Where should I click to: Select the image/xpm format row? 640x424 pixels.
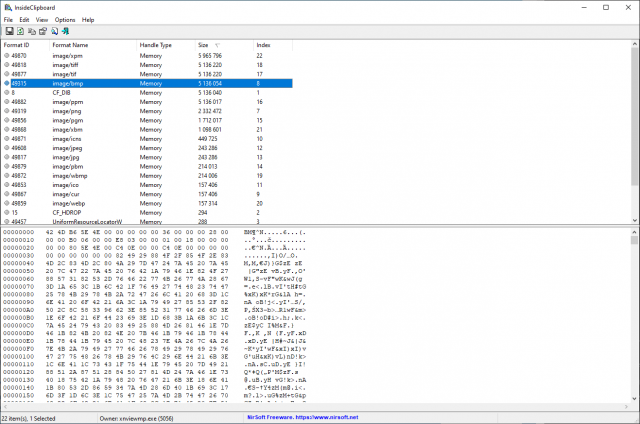tap(147, 55)
